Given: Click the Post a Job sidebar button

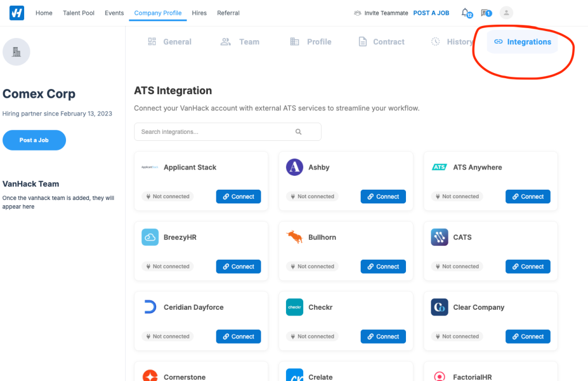Looking at the screenshot, I should pyautogui.click(x=34, y=140).
